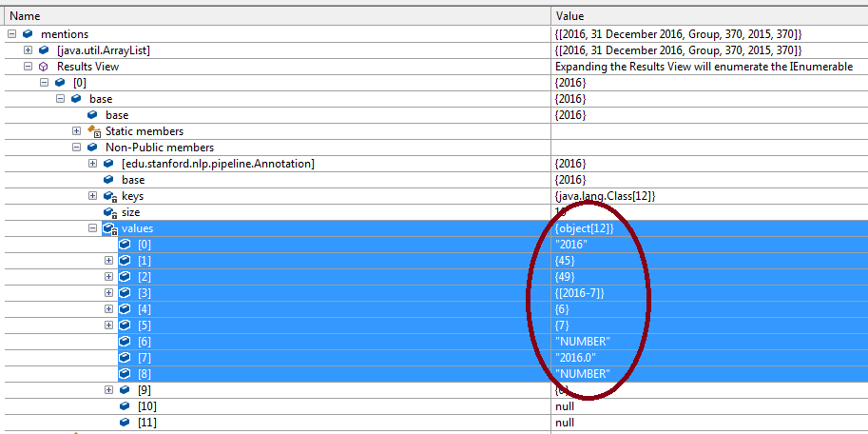This screenshot has height=434, width=868.
Task: Collapse the Results View node
Action: (28, 67)
